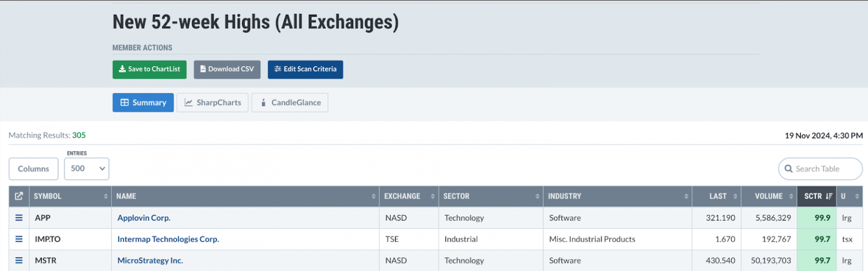Sort table by LAST column

(x=717, y=196)
